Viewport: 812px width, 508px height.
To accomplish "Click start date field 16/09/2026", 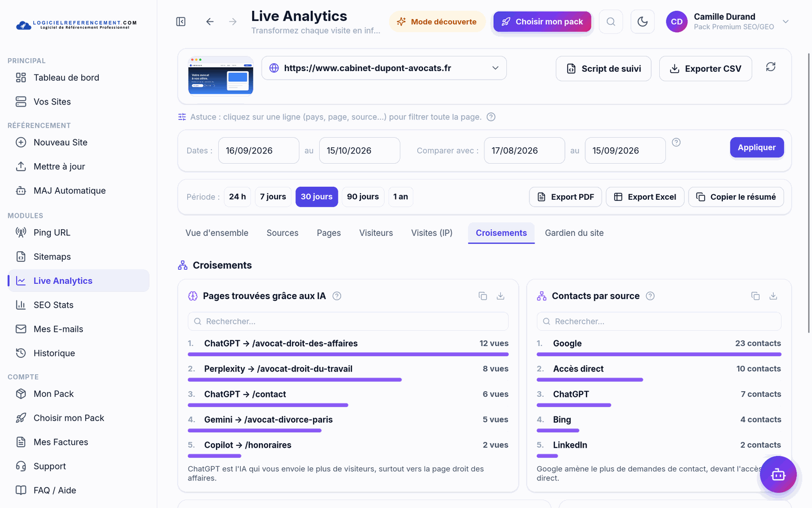I will coord(259,151).
